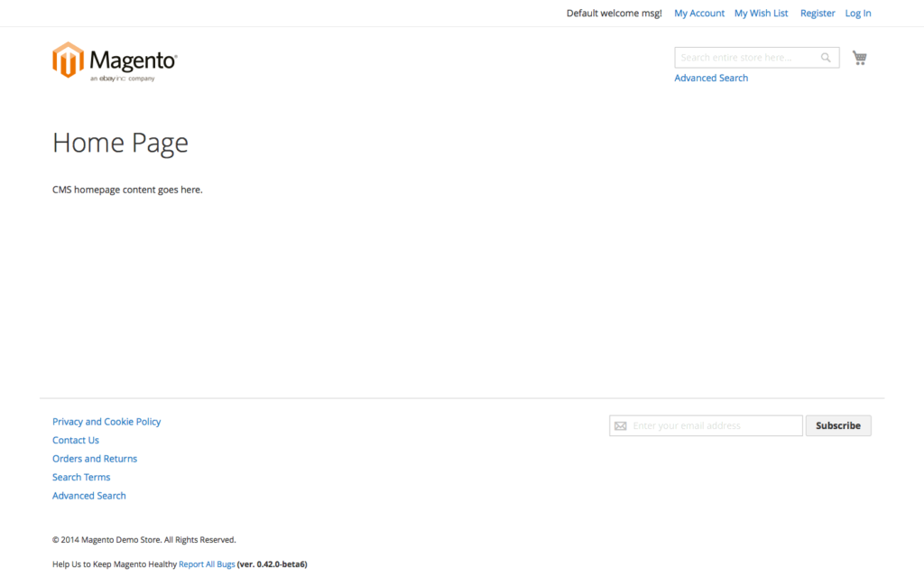This screenshot has height=587, width=924.
Task: Open the Privacy and Cookie Policy page
Action: (106, 421)
